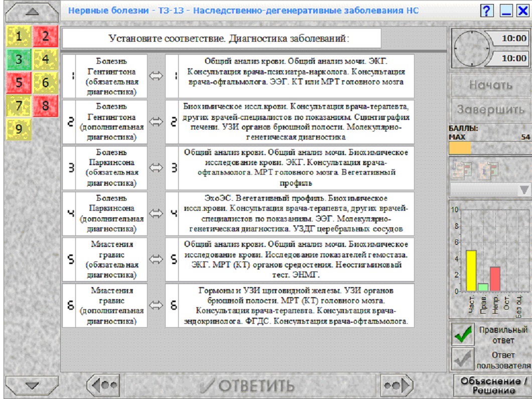Open yellow question tile 6
The image size is (532, 399).
pyautogui.click(x=46, y=82)
